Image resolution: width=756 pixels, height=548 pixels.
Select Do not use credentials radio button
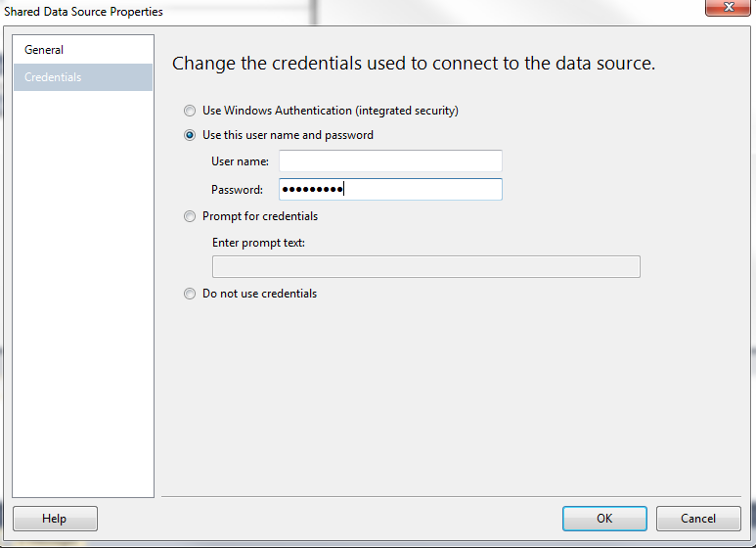coord(190,294)
